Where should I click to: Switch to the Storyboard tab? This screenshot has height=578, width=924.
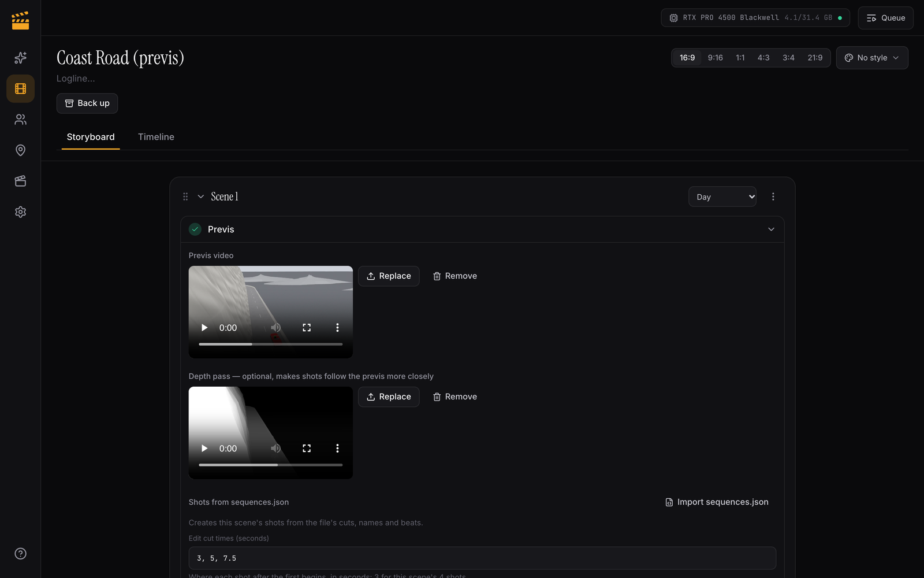(x=91, y=137)
